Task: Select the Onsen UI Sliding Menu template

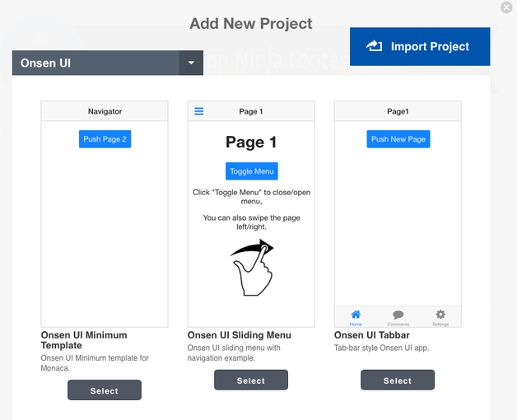Action: coord(251,380)
